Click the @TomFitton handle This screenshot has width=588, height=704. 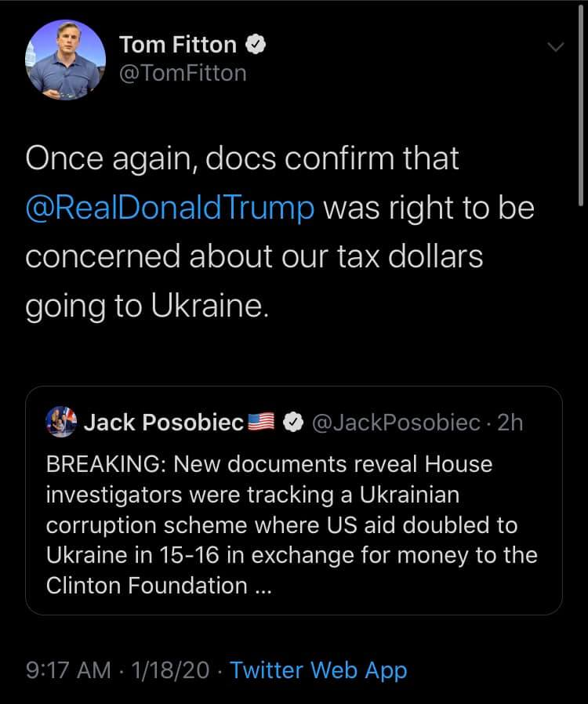pyautogui.click(x=183, y=73)
